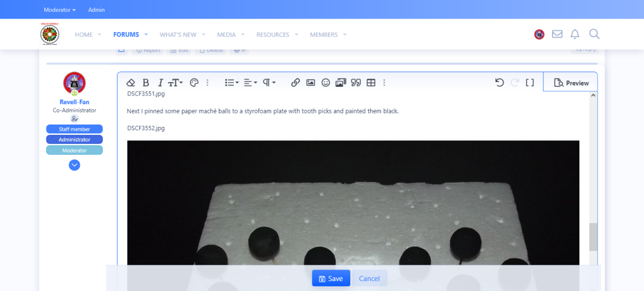
Task: Toggle bold formatting
Action: [x=145, y=83]
